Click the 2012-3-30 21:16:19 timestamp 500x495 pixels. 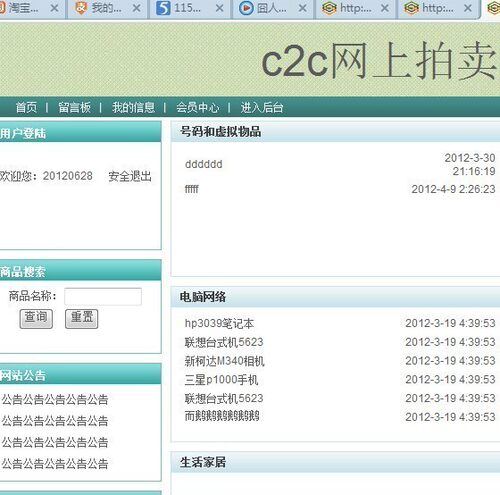pos(470,164)
